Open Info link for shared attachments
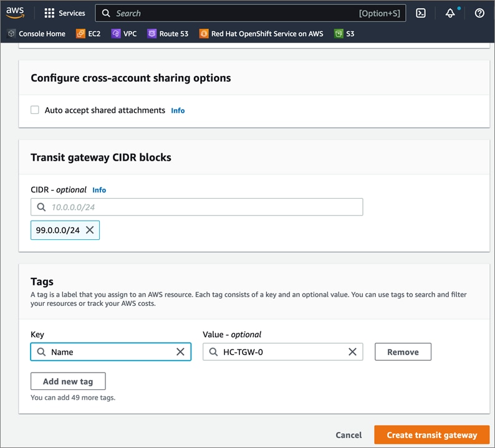This screenshot has width=495, height=448. coord(178,110)
